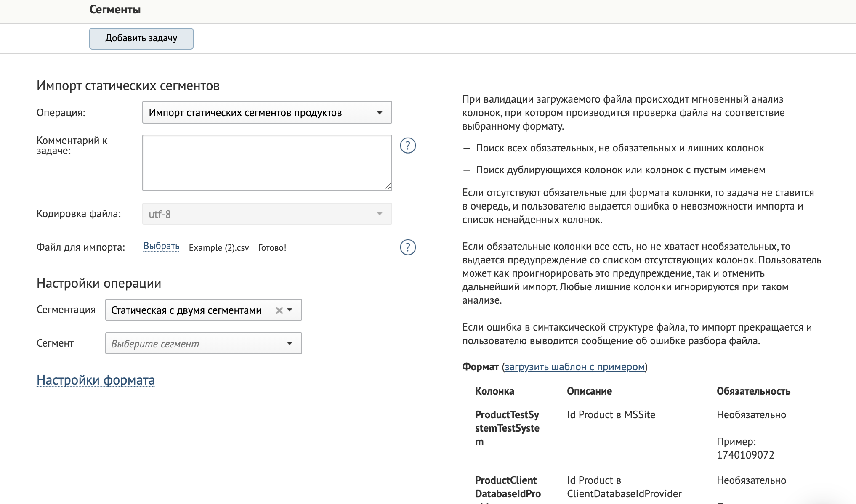Click the Id Product в MSSite description
Screen dimensions: 856x504
point(611,415)
